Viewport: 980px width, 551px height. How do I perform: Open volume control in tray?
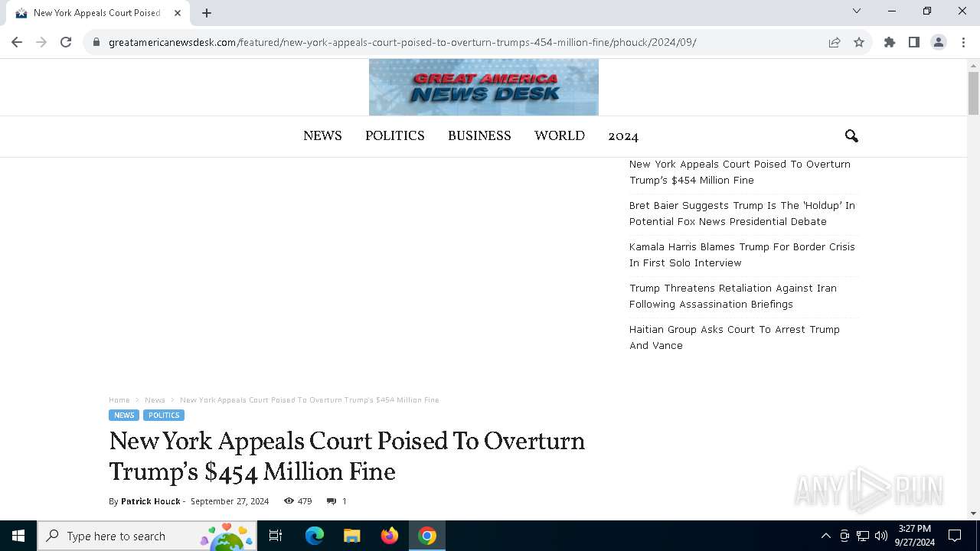point(881,536)
